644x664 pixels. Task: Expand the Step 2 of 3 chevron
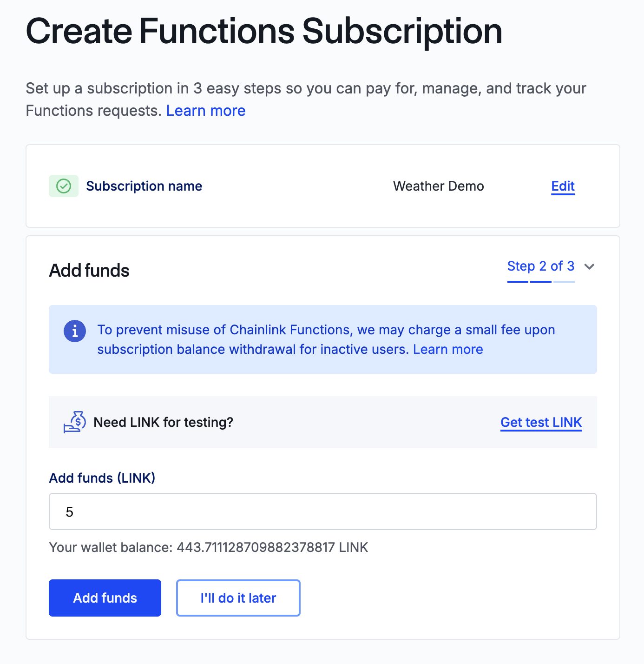point(589,266)
